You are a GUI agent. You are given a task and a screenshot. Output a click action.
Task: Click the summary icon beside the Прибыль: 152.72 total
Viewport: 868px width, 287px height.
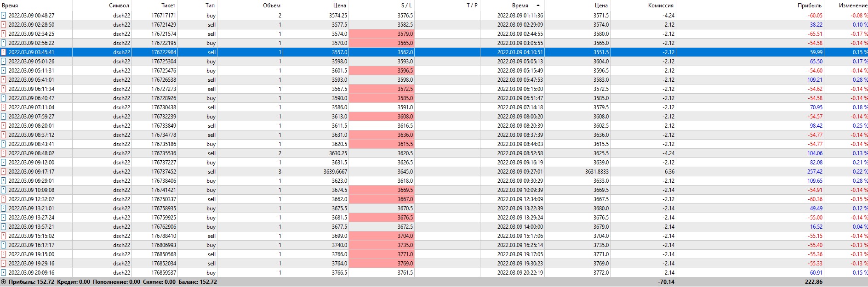[x=4, y=282]
